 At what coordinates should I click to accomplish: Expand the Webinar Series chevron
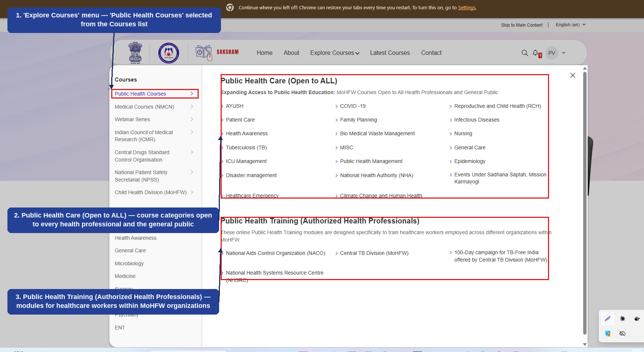point(192,119)
